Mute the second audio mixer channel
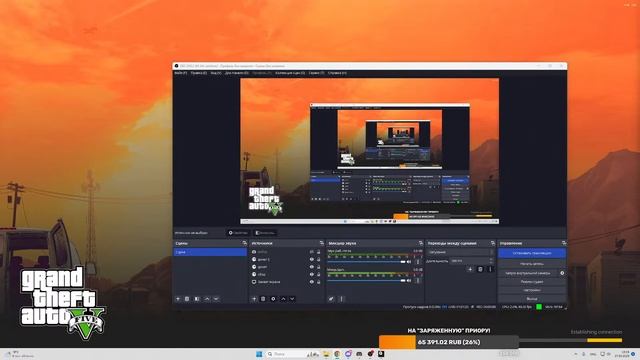The image size is (640, 360). 409,280
